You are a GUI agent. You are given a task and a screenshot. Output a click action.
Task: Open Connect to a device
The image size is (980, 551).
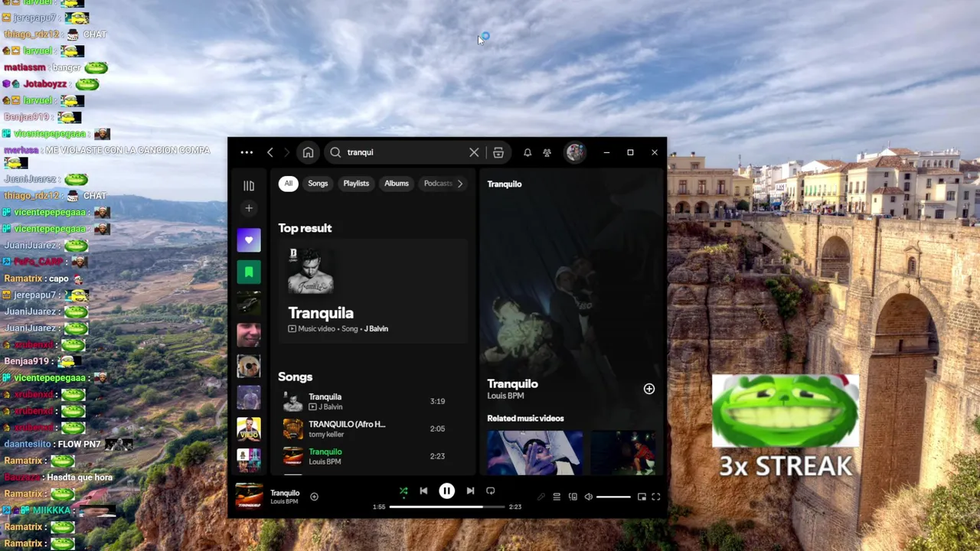click(x=573, y=497)
